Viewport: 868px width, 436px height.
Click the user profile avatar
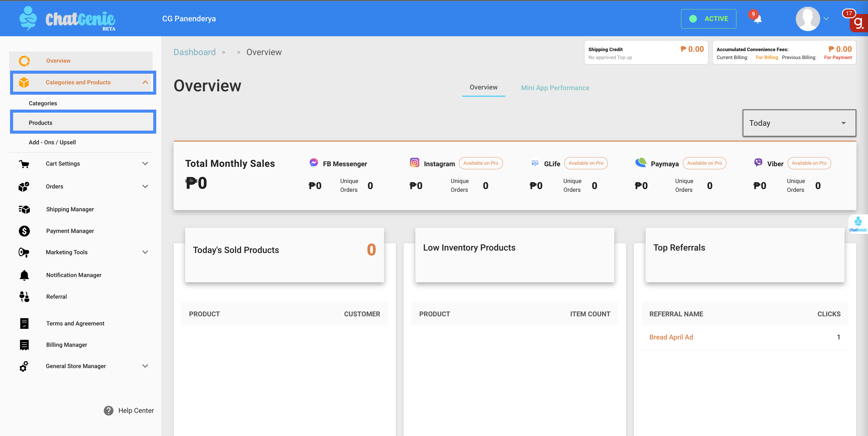click(x=808, y=19)
